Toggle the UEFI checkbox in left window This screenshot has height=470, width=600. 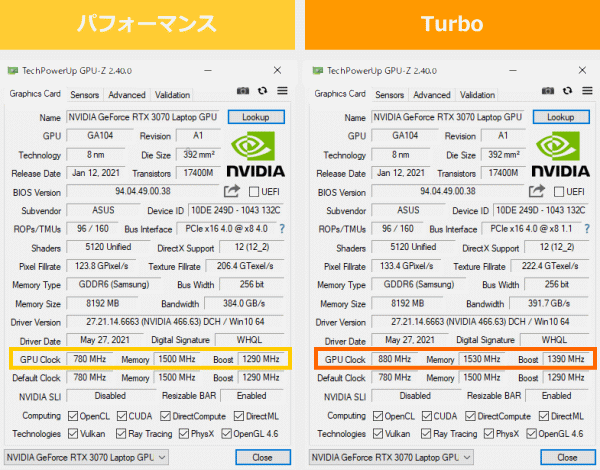[x=254, y=192]
